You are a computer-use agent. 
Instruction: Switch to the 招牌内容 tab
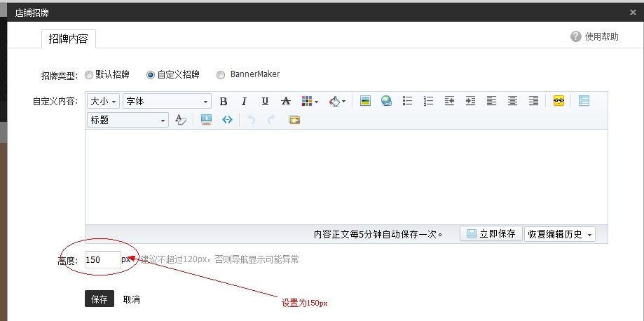68,39
